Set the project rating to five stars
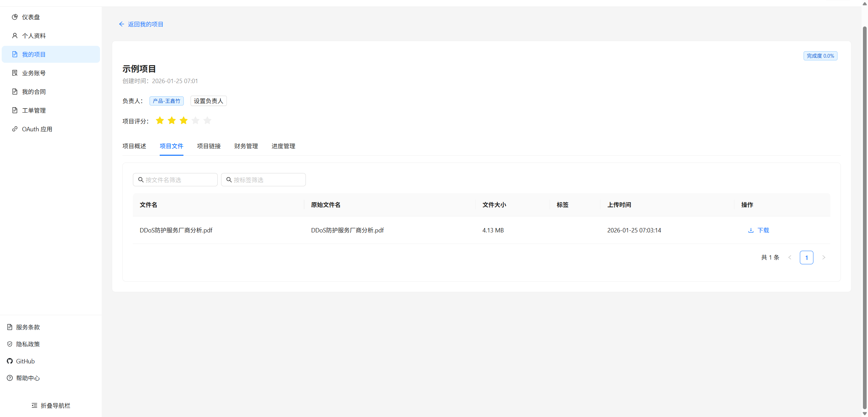Image resolution: width=868 pixels, height=417 pixels. (207, 120)
